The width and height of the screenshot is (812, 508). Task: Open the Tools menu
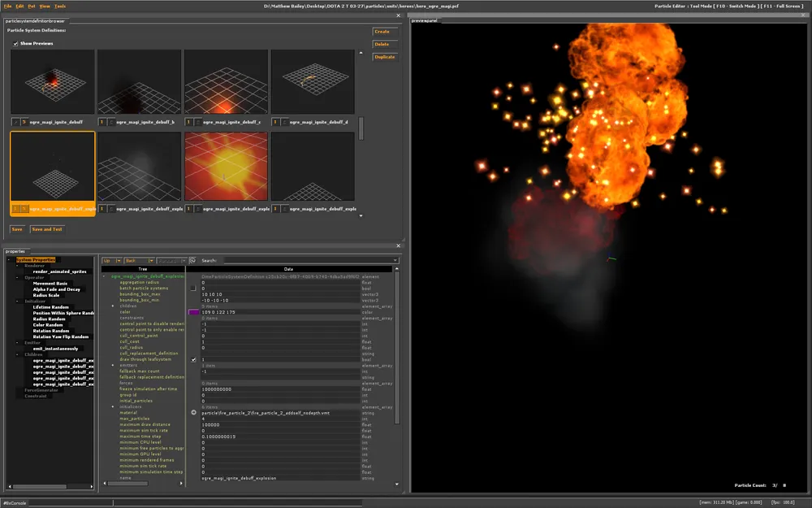pyautogui.click(x=60, y=6)
